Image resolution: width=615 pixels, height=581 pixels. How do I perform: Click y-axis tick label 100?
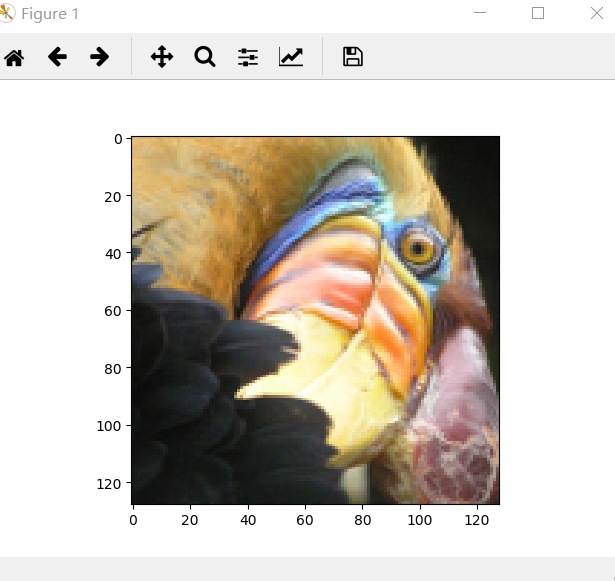109,426
